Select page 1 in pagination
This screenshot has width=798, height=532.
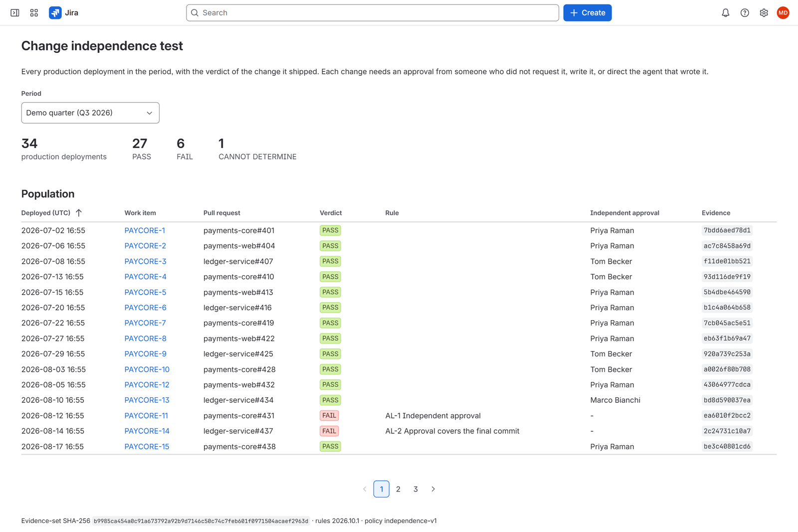[x=382, y=489]
